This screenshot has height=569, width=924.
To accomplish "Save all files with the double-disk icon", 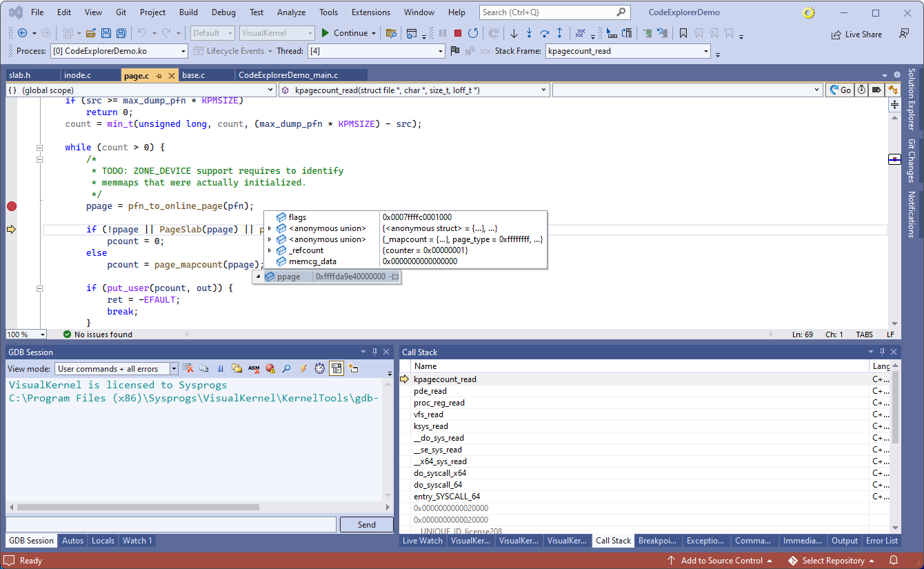I will pyautogui.click(x=121, y=33).
